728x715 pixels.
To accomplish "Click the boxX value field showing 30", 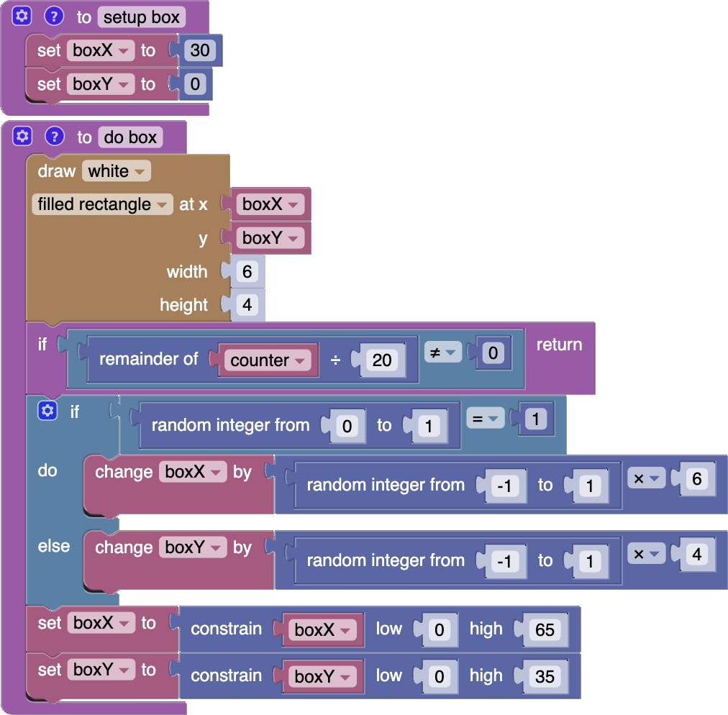I will tap(199, 50).
